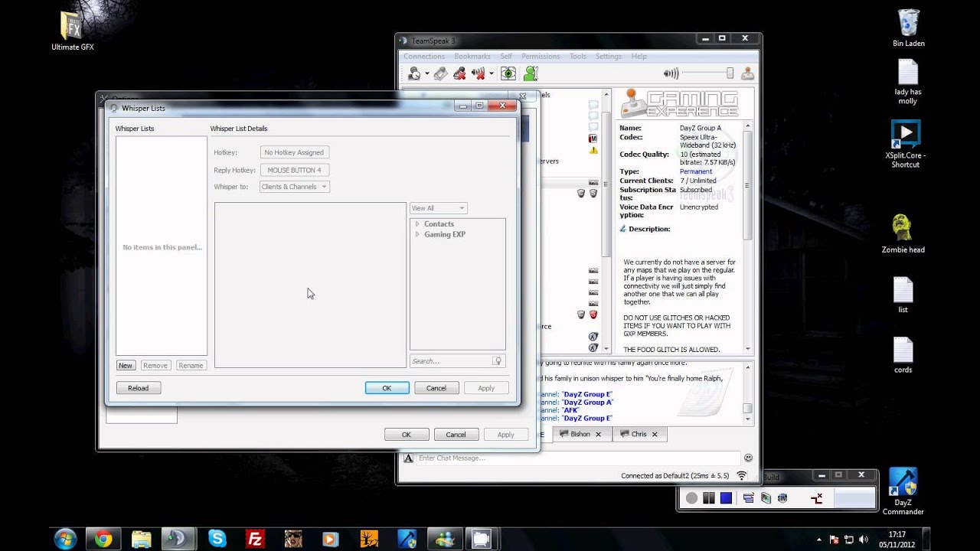Screen dimensions: 980x551
Task: Click the TeamSpeak connect toolbar icon
Action: 413,73
